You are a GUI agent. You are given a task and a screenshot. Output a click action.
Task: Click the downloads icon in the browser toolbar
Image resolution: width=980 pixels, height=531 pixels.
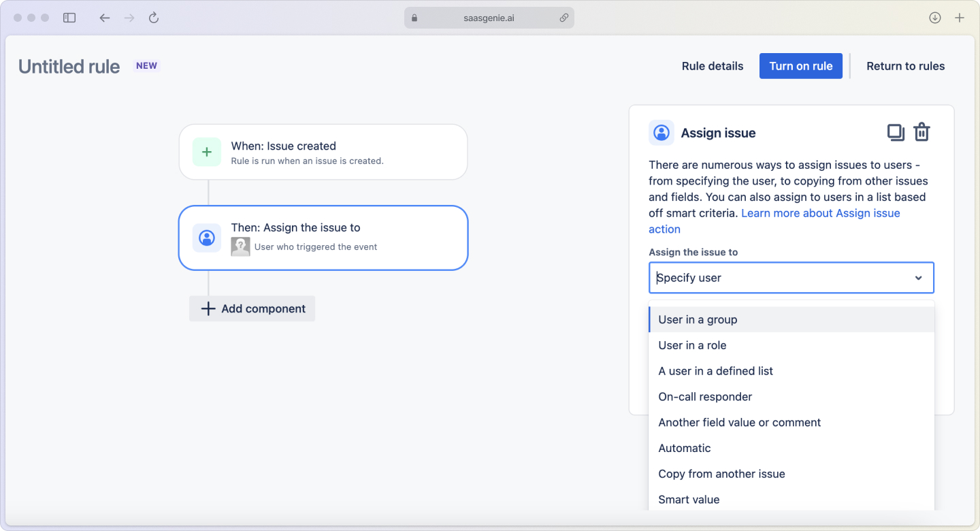[x=934, y=18]
